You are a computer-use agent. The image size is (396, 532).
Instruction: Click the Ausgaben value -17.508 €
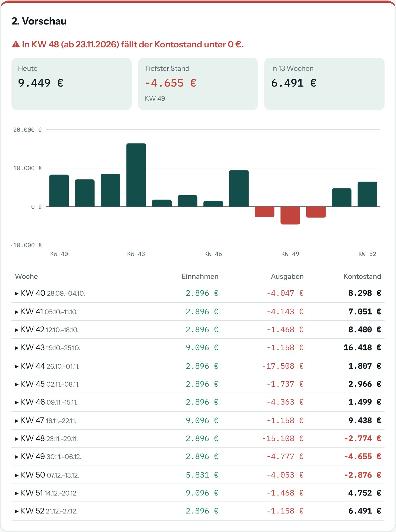point(283,366)
